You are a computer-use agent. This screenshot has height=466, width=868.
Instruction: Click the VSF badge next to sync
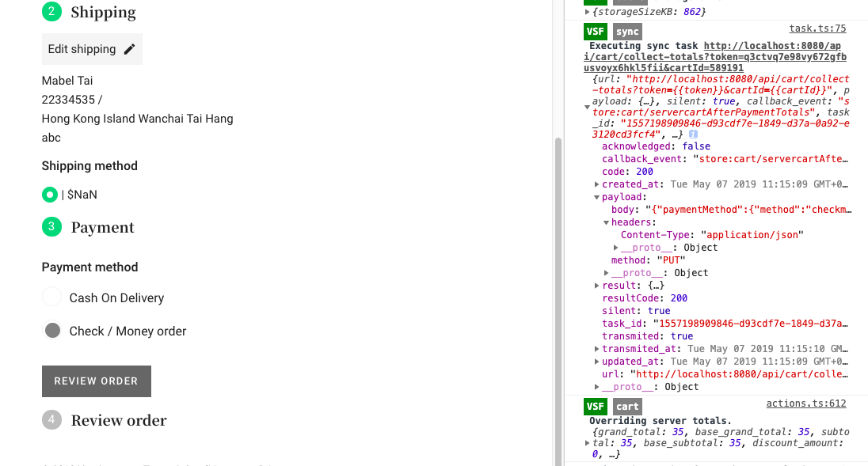[595, 32]
